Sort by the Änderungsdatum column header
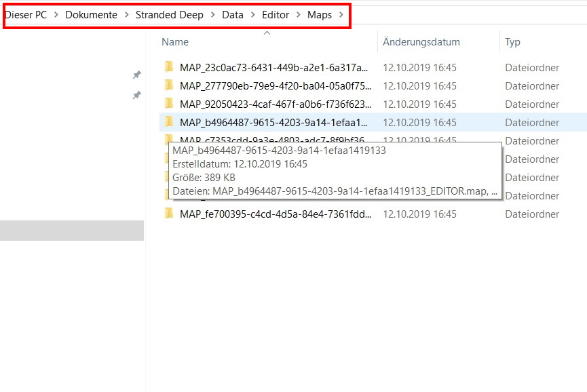Image resolution: width=587 pixels, height=392 pixels. click(421, 42)
